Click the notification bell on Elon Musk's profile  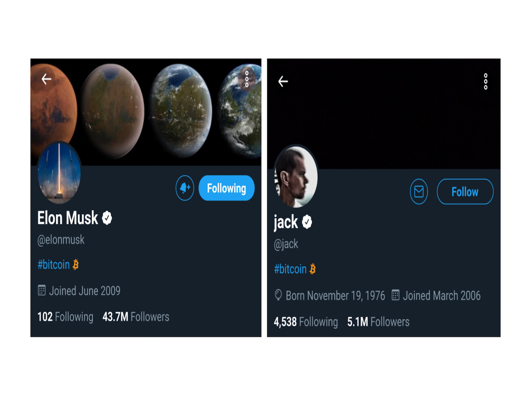point(185,188)
